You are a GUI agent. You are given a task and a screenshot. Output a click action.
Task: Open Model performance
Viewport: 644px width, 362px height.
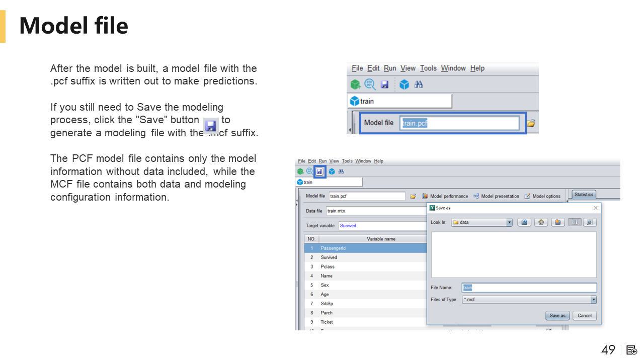tap(445, 196)
